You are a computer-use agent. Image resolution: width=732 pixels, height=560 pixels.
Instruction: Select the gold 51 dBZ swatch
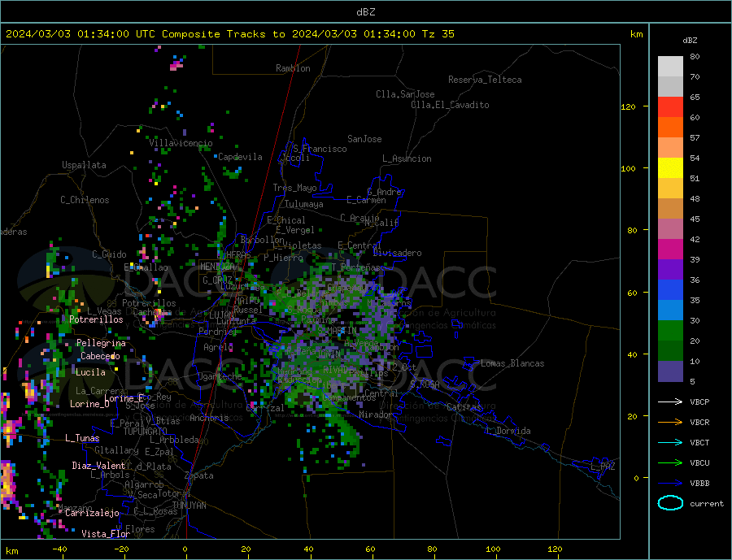[670, 189]
